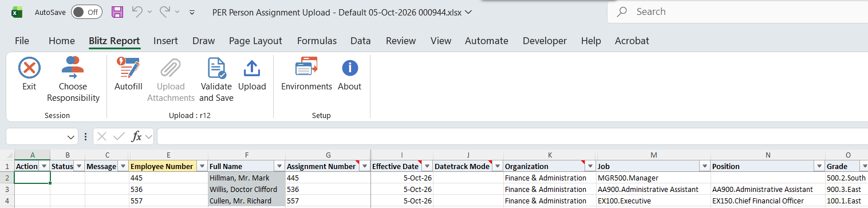Select column E header
This screenshot has height=208, width=868.
click(x=169, y=155)
